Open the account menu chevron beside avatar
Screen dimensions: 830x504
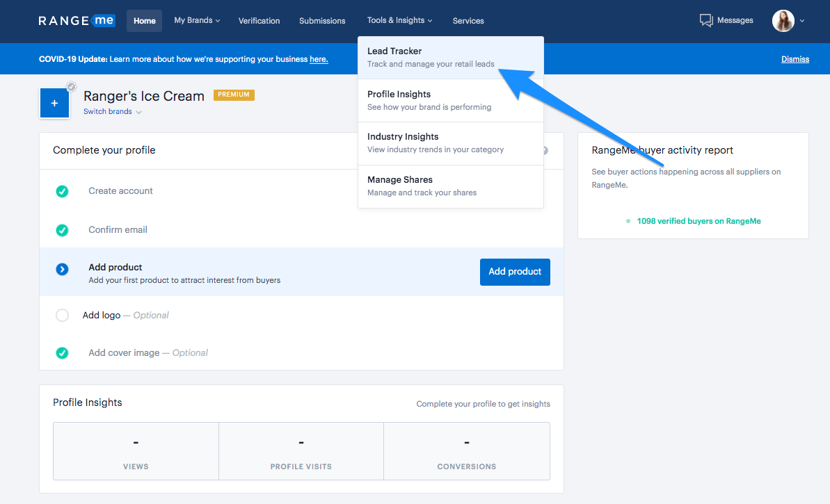[802, 21]
